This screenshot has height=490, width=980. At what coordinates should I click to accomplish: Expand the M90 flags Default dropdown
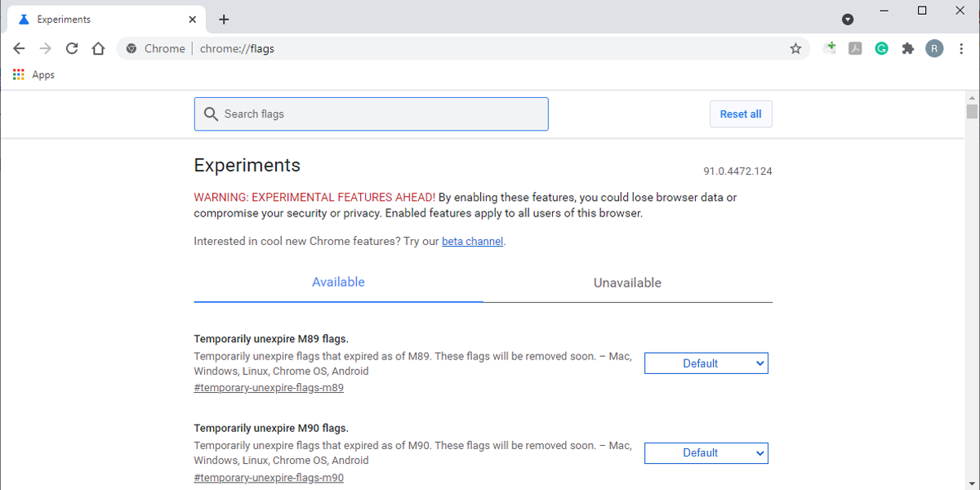706,452
